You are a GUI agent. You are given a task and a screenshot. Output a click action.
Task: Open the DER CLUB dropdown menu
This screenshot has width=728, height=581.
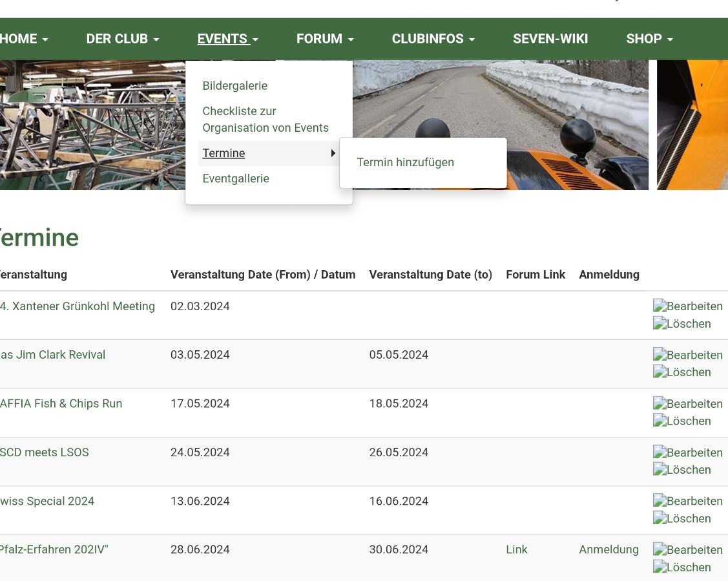[x=123, y=39]
